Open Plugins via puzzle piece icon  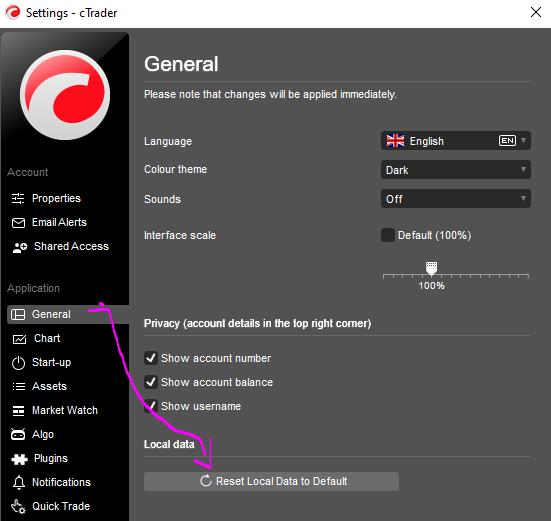coord(19,459)
